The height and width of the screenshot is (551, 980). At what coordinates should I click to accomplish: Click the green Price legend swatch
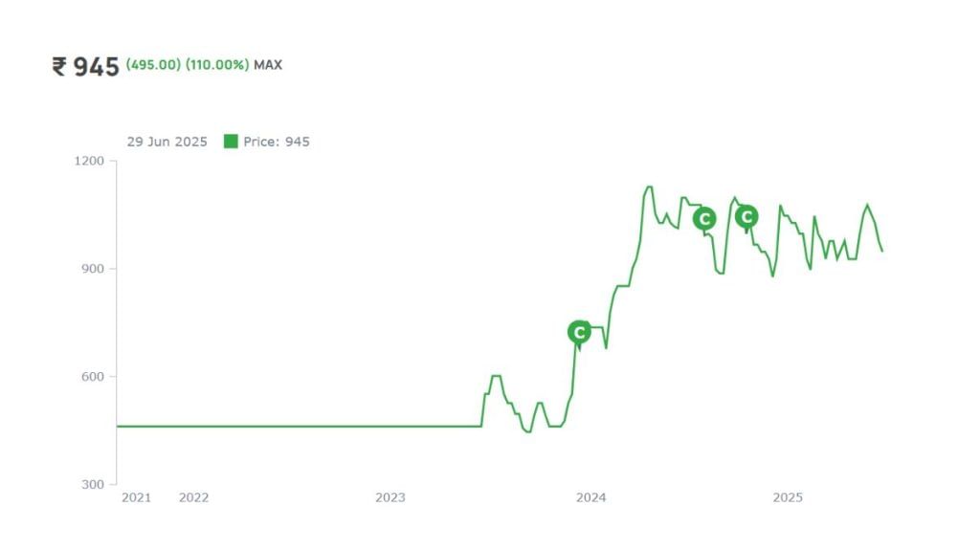coord(231,142)
